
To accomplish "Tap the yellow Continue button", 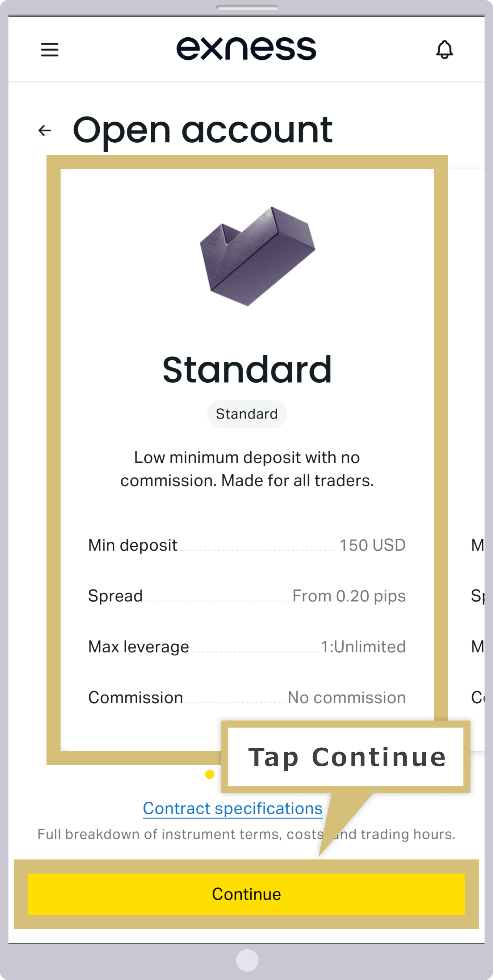I will tap(246, 894).
